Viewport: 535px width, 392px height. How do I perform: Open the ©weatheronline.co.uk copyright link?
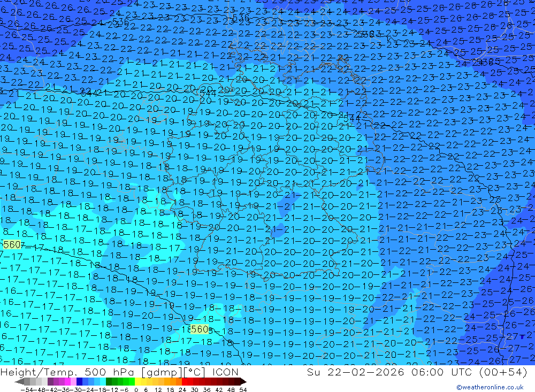click(x=490, y=387)
